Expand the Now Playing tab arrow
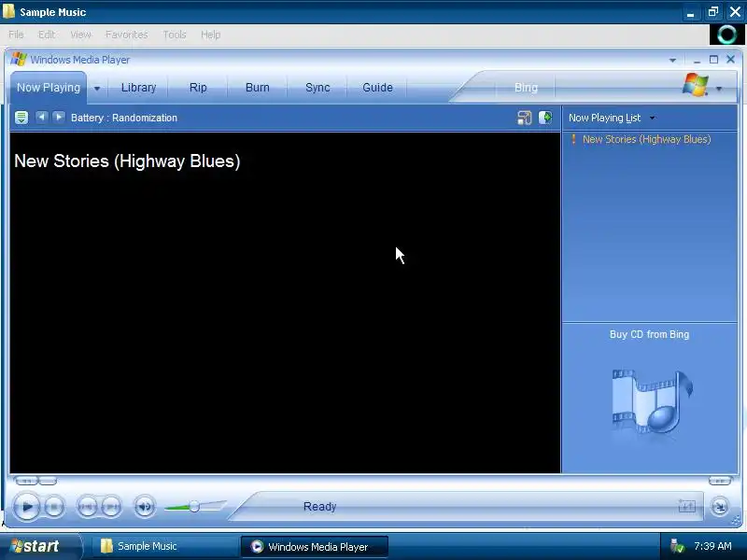747x560 pixels. pos(97,88)
